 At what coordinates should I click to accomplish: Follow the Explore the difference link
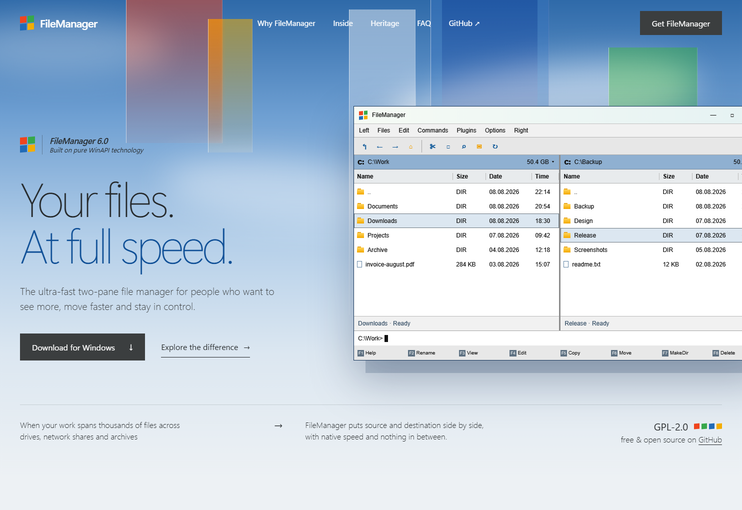205,348
